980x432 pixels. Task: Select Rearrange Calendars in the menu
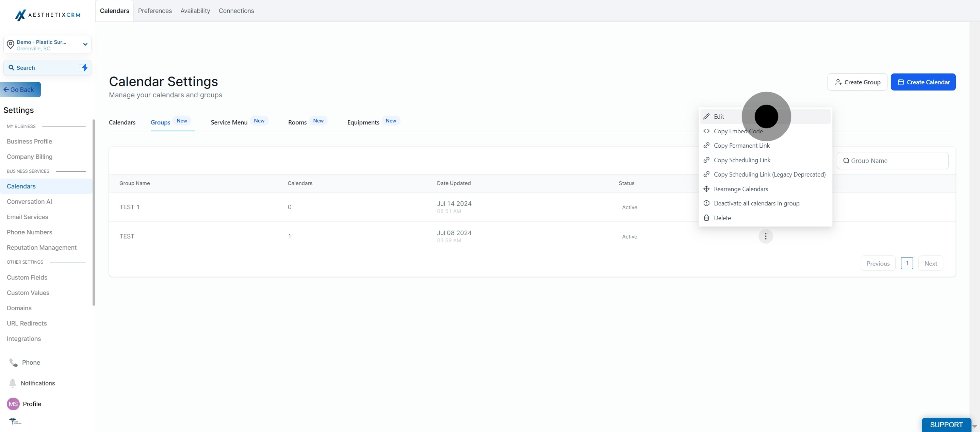click(741, 189)
